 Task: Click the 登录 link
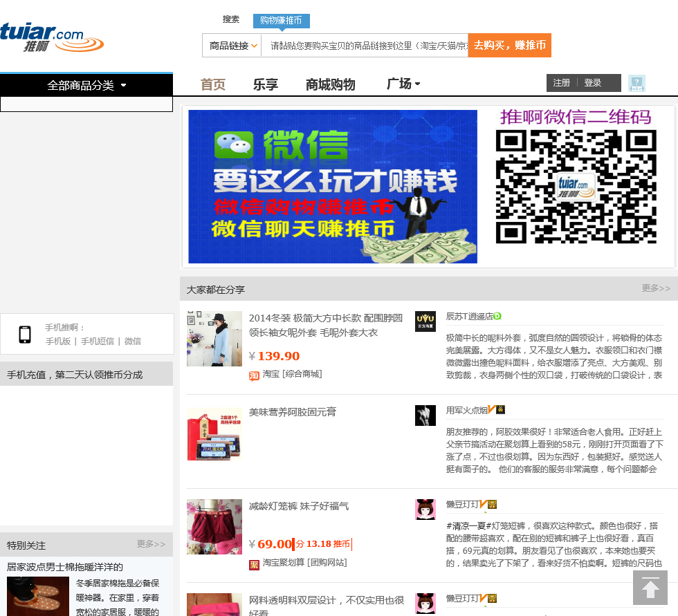pyautogui.click(x=593, y=83)
